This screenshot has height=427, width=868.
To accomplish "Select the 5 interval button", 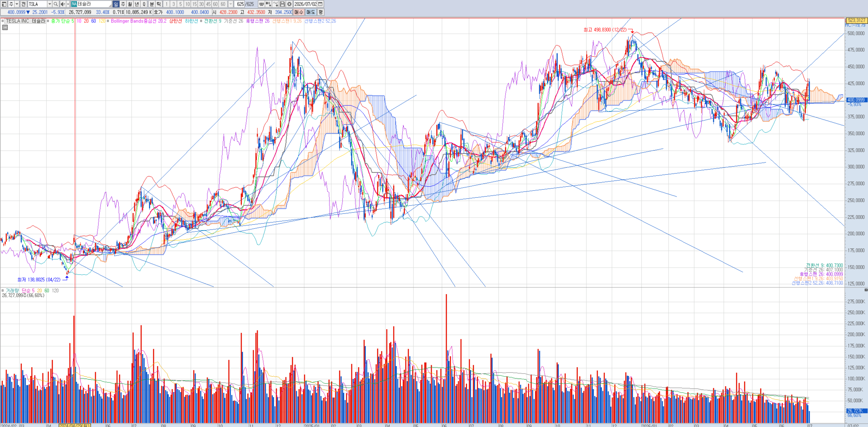I will click(181, 4).
